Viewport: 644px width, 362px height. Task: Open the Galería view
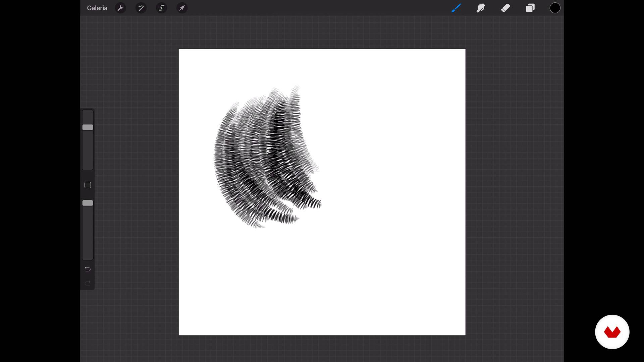(x=97, y=8)
